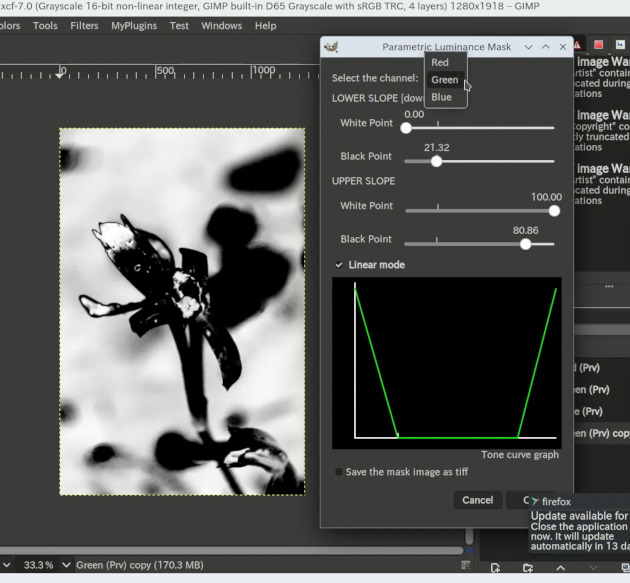This screenshot has width=630, height=583.
Task: Click the new layer icon below layers panel
Action: (495, 569)
